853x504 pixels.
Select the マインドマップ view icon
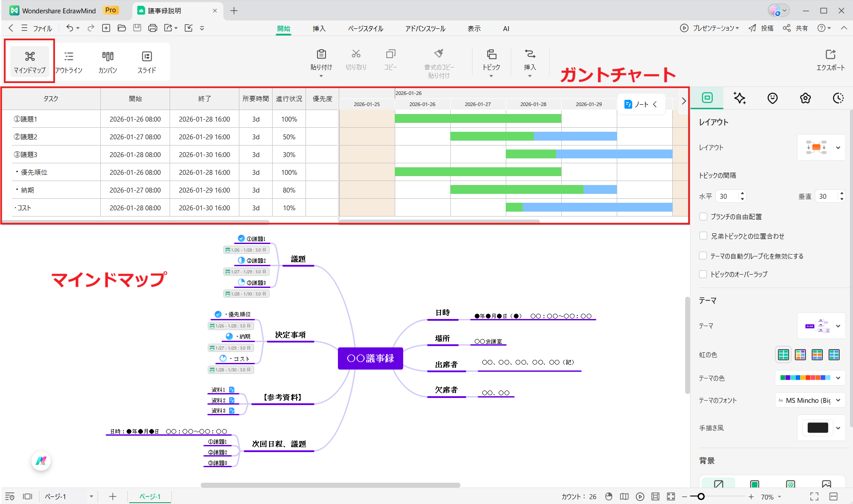[29, 61]
